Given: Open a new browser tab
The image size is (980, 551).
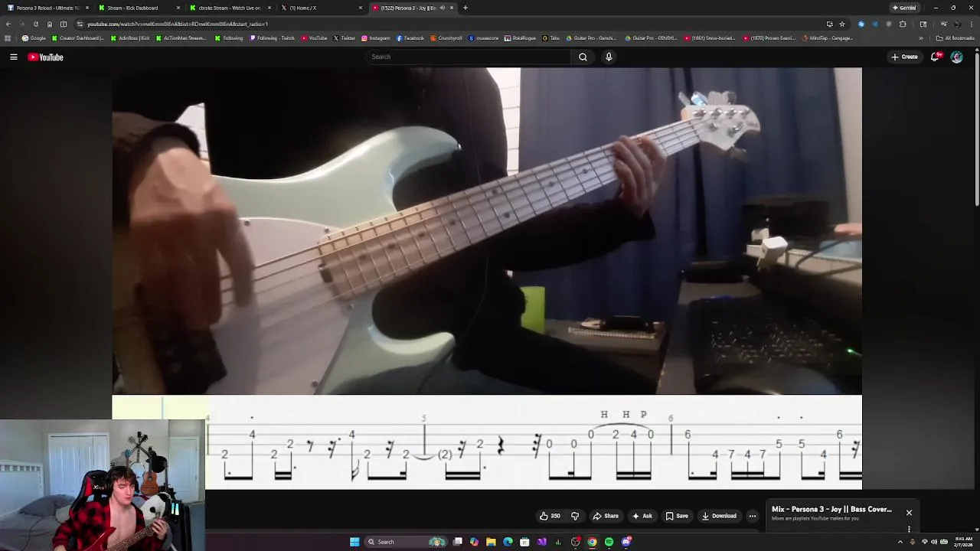Looking at the screenshot, I should coord(465,8).
